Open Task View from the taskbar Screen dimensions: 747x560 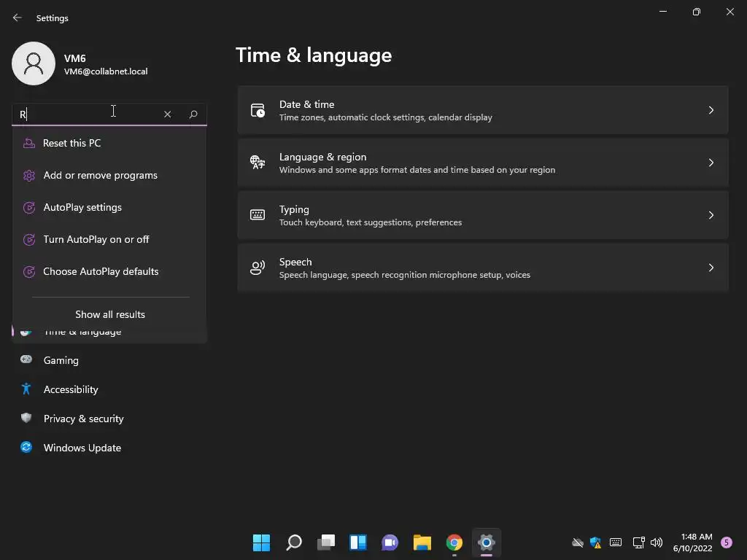point(326,542)
